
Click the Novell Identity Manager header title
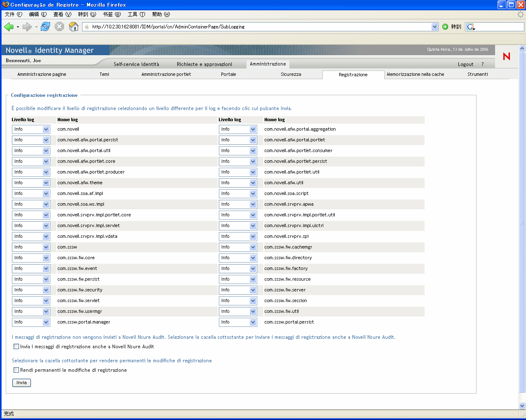[50, 50]
